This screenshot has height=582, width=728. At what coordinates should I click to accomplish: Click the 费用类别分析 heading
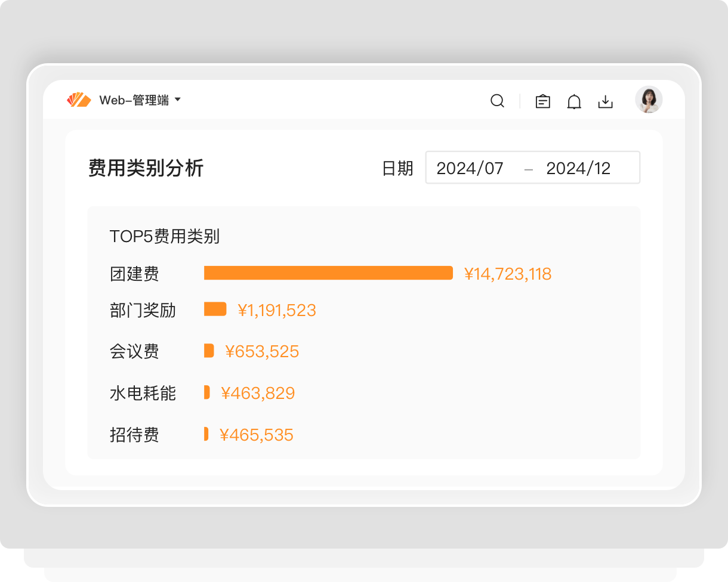pos(146,168)
